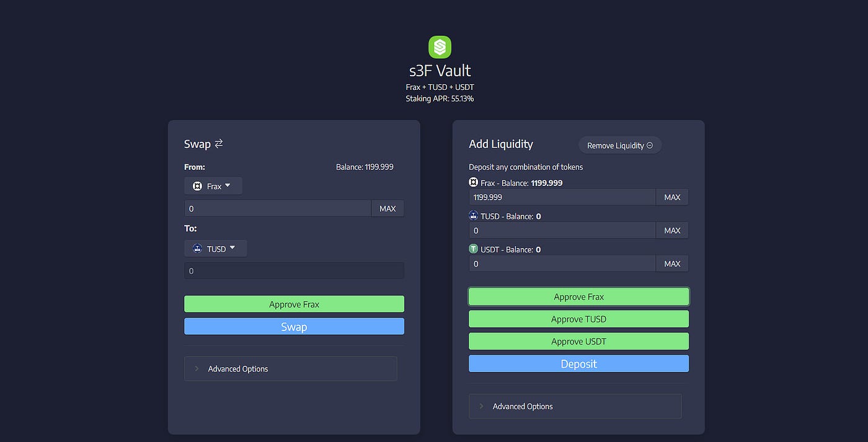Click the swap arrows icon beside Swap heading
The width and height of the screenshot is (868, 442).
tap(218, 144)
